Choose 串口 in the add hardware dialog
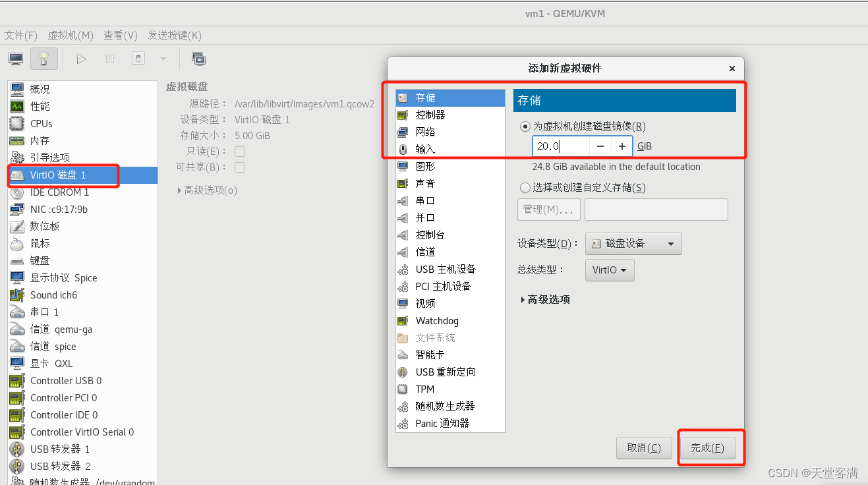This screenshot has height=485, width=868. click(450, 200)
